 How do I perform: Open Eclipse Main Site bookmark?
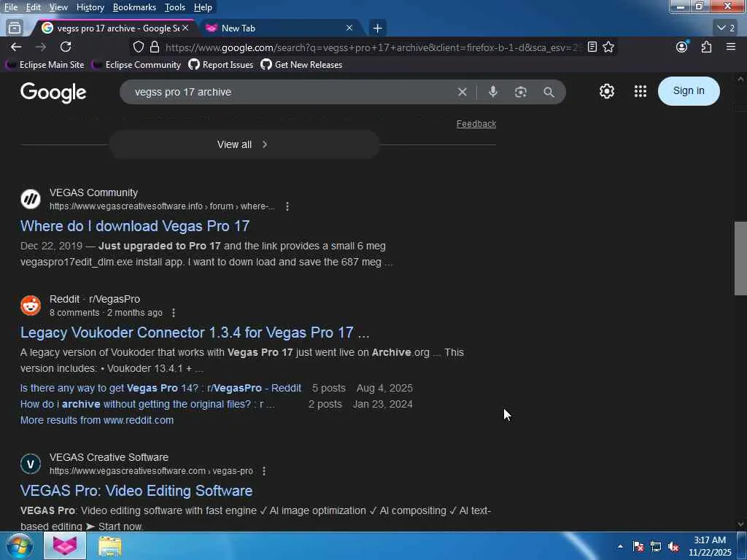(44, 65)
